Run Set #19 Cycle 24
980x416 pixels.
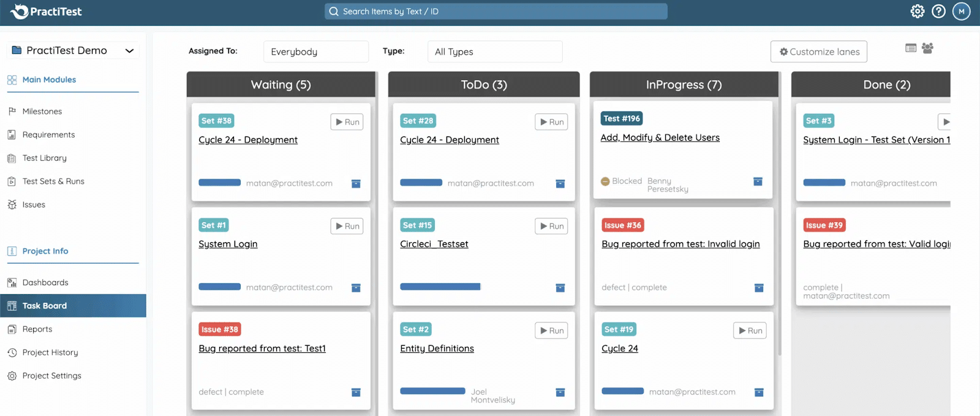pos(750,330)
